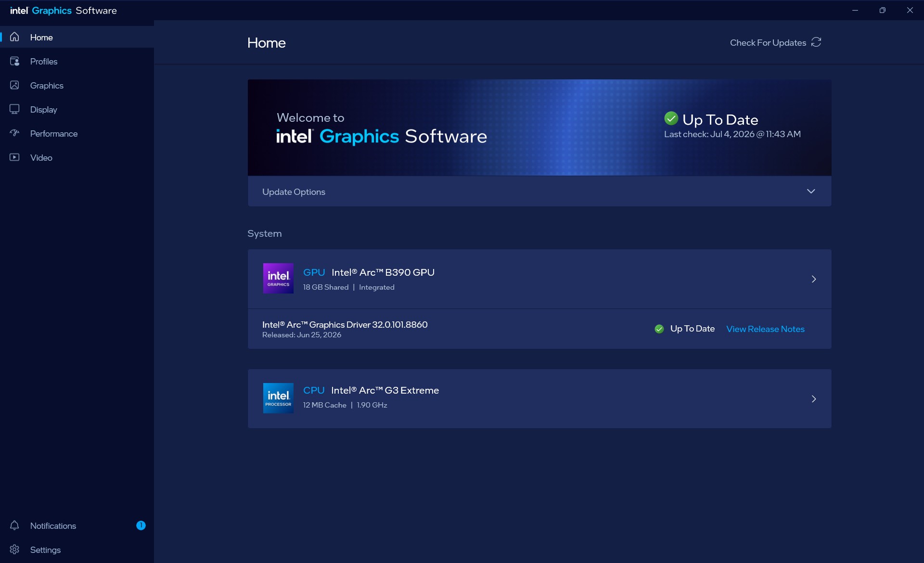The image size is (924, 563).
Task: Open the Performance section
Action: 77,133
